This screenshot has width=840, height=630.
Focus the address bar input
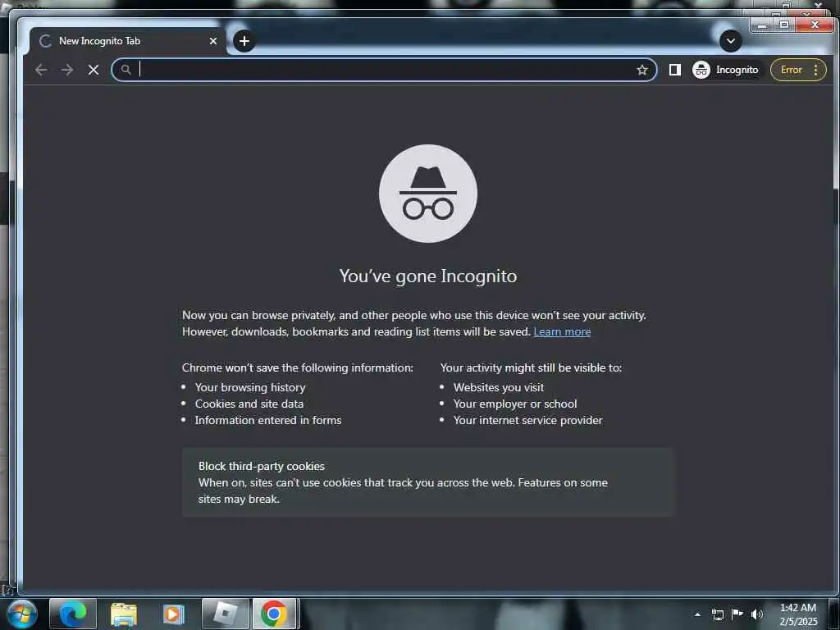click(x=385, y=70)
